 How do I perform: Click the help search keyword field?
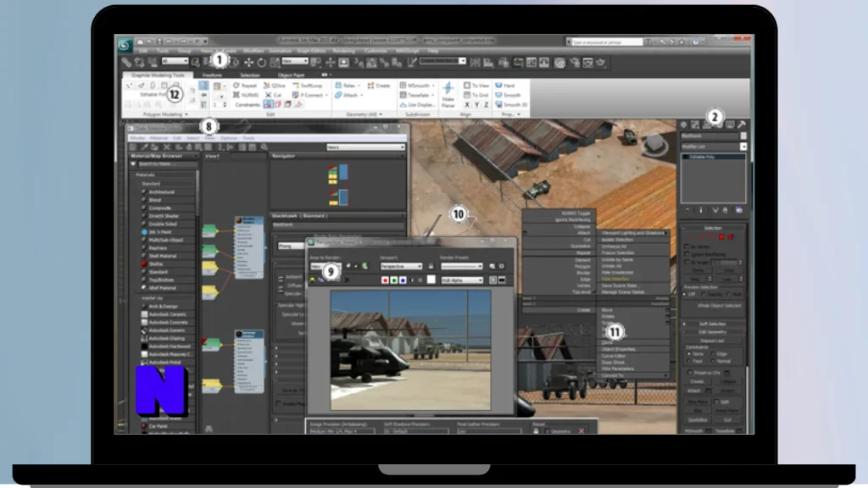pyautogui.click(x=607, y=42)
